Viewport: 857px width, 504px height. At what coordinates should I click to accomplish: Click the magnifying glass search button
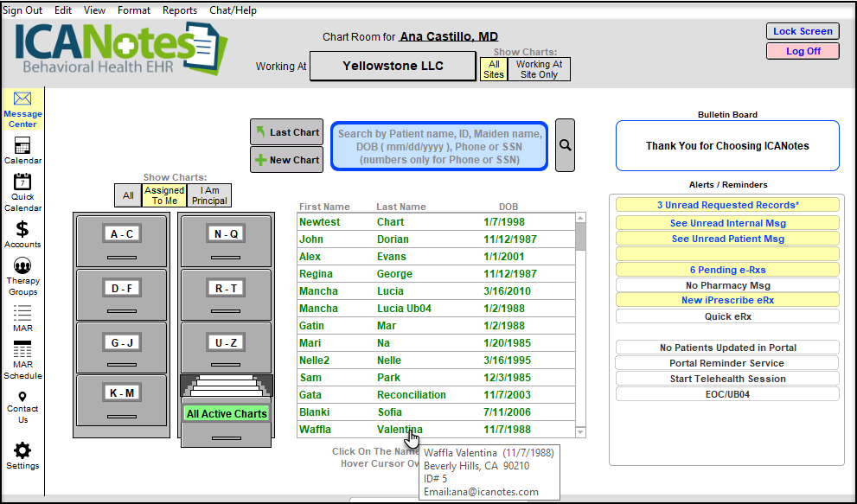(565, 145)
